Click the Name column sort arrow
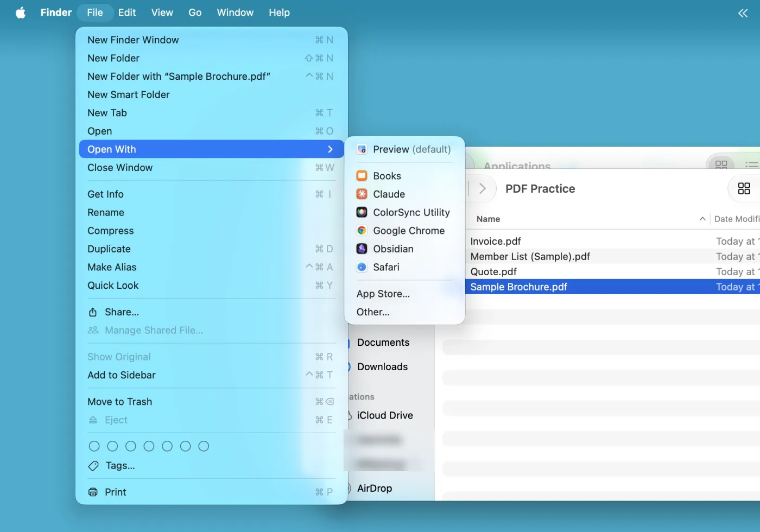This screenshot has width=760, height=532. (702, 219)
